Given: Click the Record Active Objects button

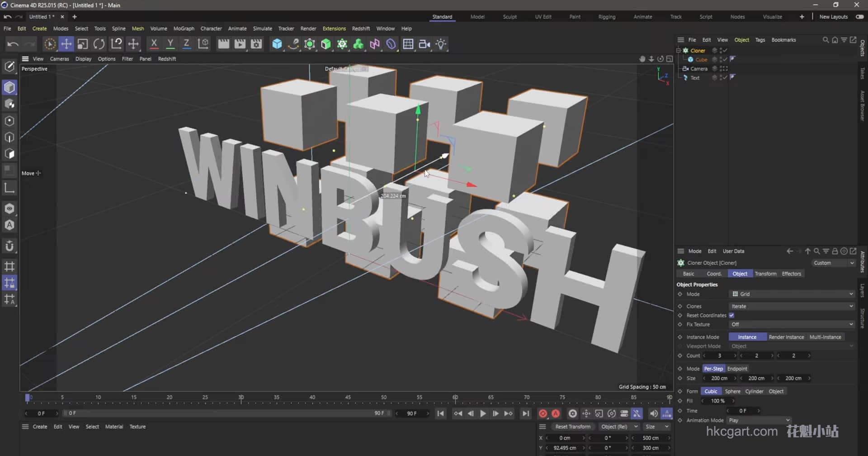Looking at the screenshot, I should [543, 413].
